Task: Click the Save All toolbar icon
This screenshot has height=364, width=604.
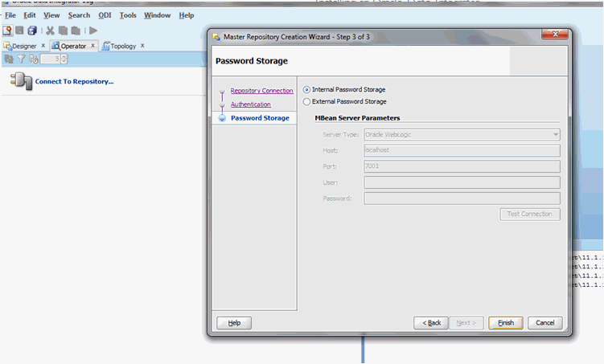Action: [32, 31]
